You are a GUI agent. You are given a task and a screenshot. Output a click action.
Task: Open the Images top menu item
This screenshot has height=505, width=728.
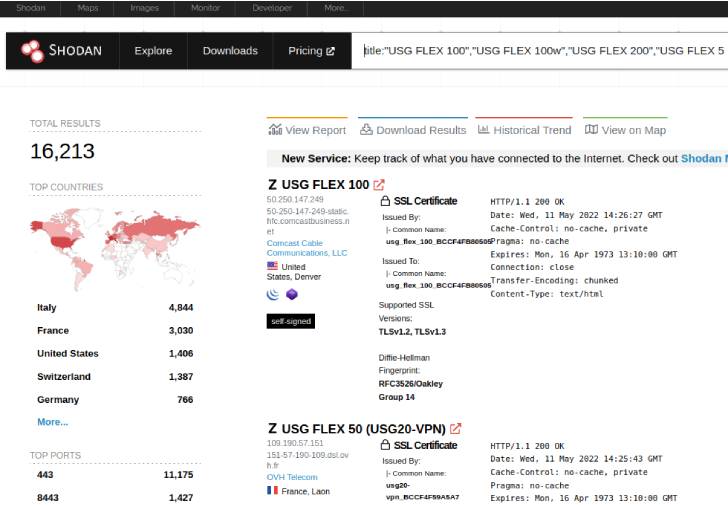(144, 8)
